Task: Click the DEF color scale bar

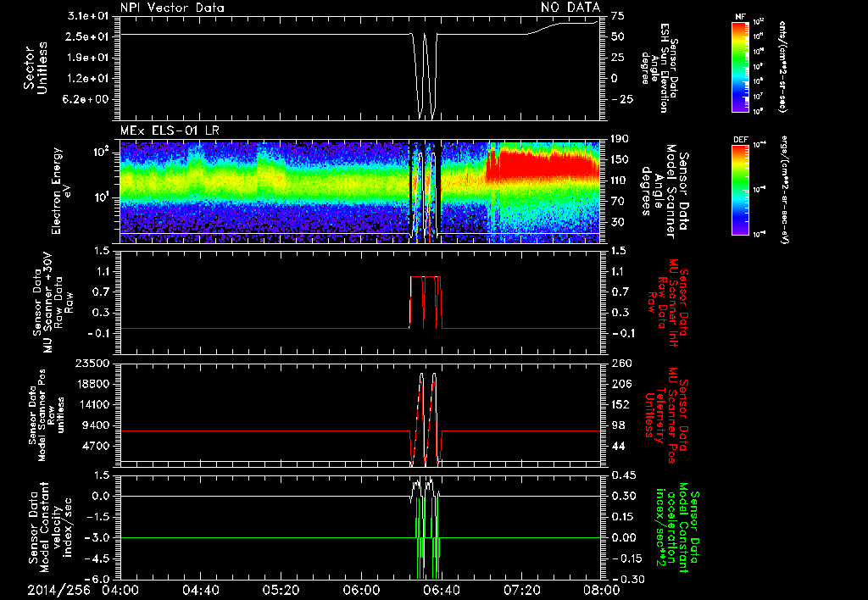Action: [x=737, y=188]
